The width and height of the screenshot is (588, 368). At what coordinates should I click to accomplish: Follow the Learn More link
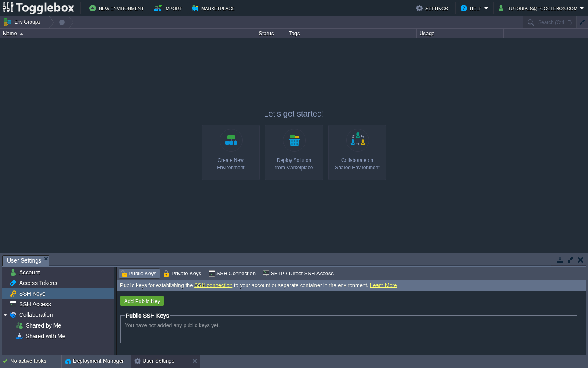[x=383, y=285]
